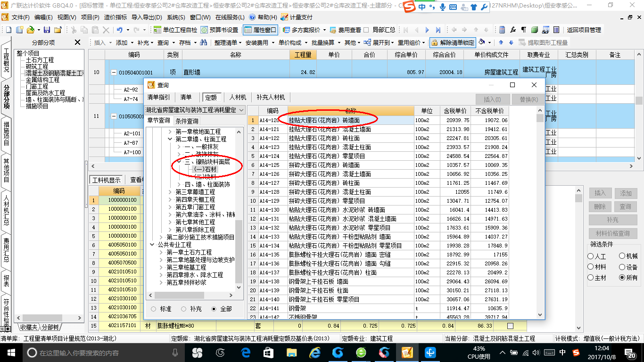This screenshot has height=362, width=644.
Task: Select the 主材 filter radio button
Action: [x=591, y=278]
